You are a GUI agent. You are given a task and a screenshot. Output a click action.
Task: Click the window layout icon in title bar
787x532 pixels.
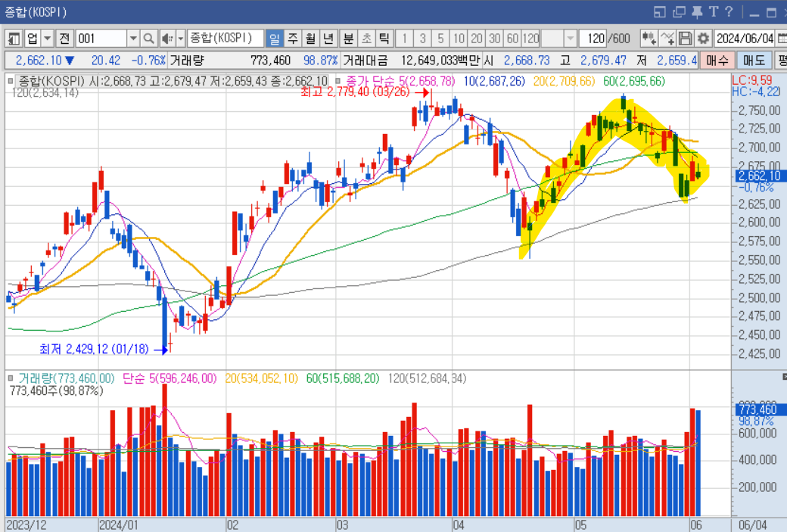click(660, 11)
